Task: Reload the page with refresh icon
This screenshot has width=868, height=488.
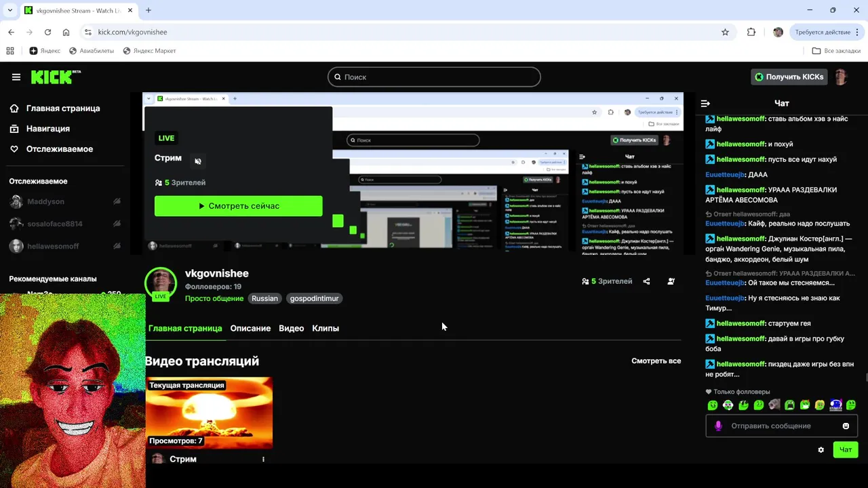Action: point(47,32)
